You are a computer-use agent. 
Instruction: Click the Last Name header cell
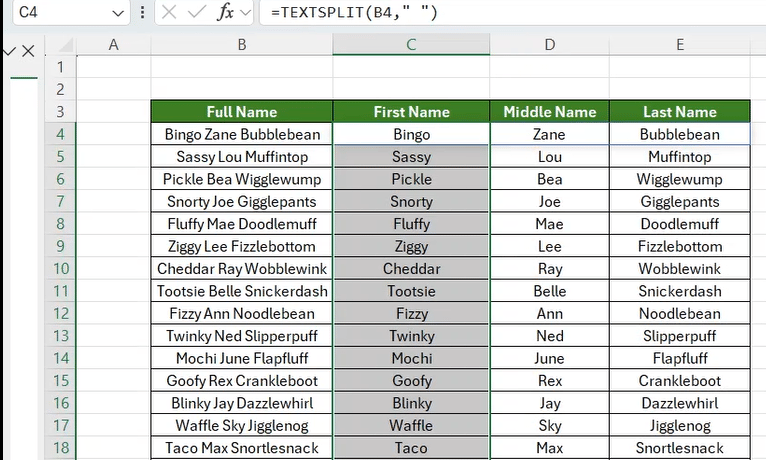pyautogui.click(x=680, y=112)
